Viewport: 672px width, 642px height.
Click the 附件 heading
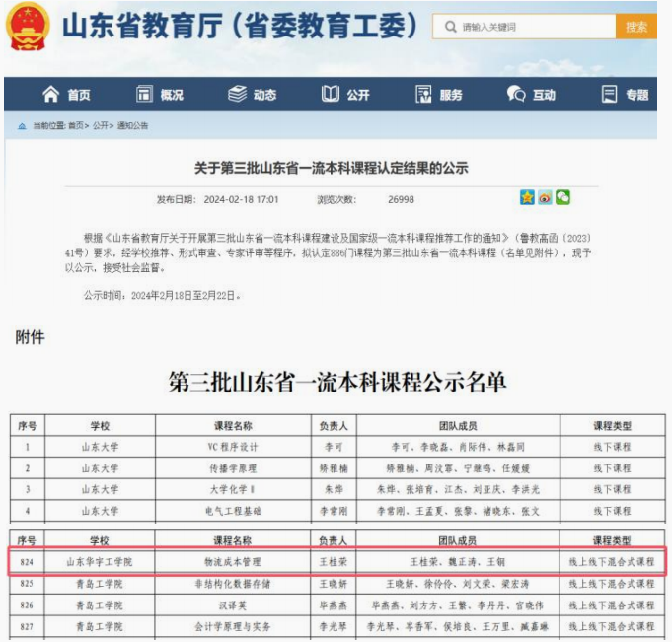pos(30,337)
